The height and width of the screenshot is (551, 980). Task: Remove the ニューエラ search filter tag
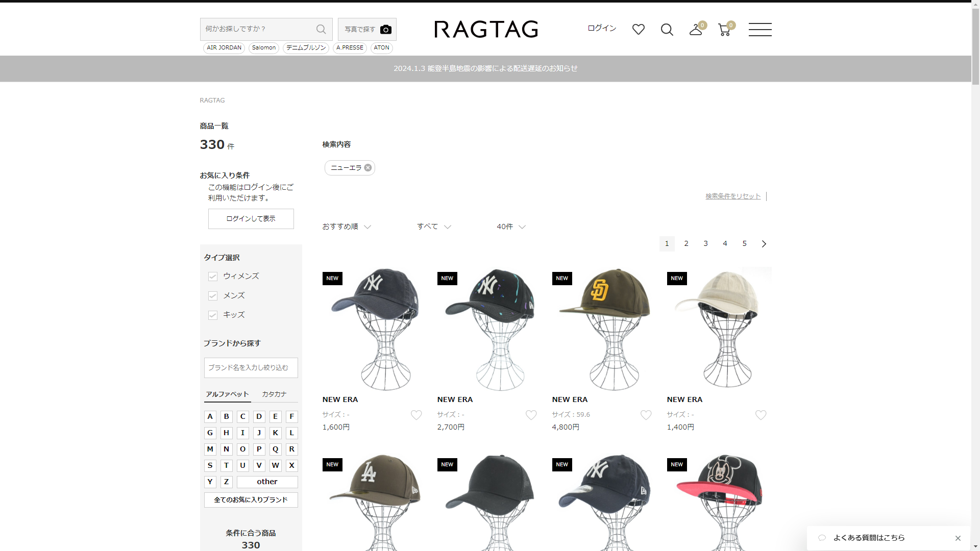point(367,168)
